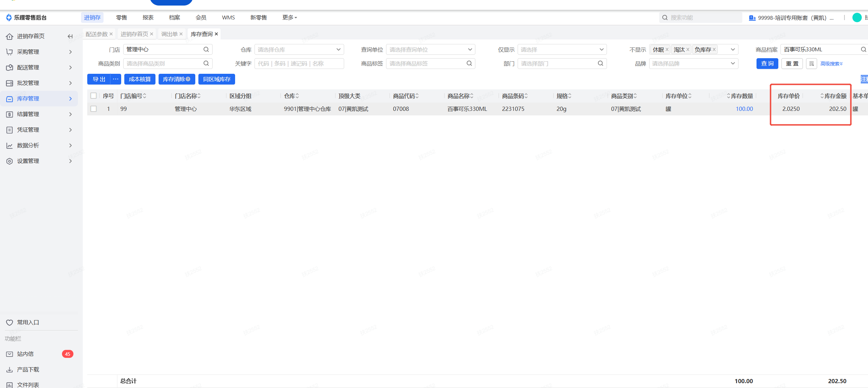Switch to the 调出单 tab
This screenshot has height=388, width=868.
(x=169, y=34)
